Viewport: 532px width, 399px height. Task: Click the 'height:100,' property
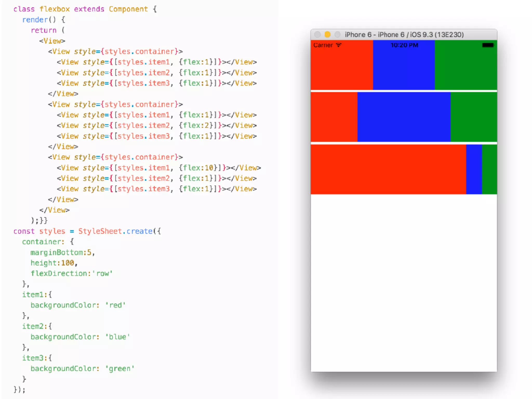(x=54, y=263)
